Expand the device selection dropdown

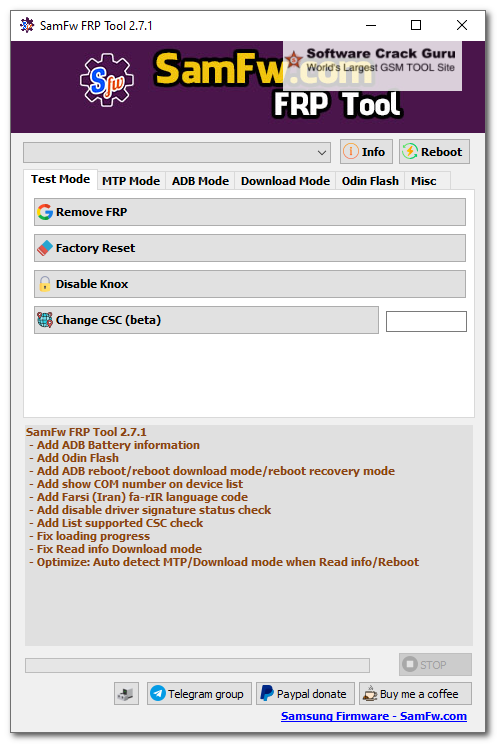pos(321,153)
